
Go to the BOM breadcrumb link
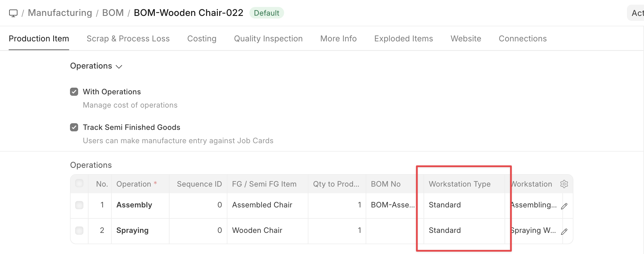113,13
